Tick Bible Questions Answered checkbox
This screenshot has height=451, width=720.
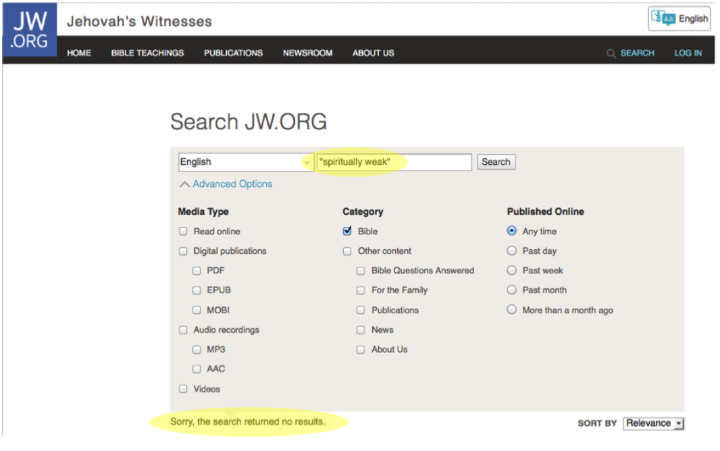tap(361, 271)
